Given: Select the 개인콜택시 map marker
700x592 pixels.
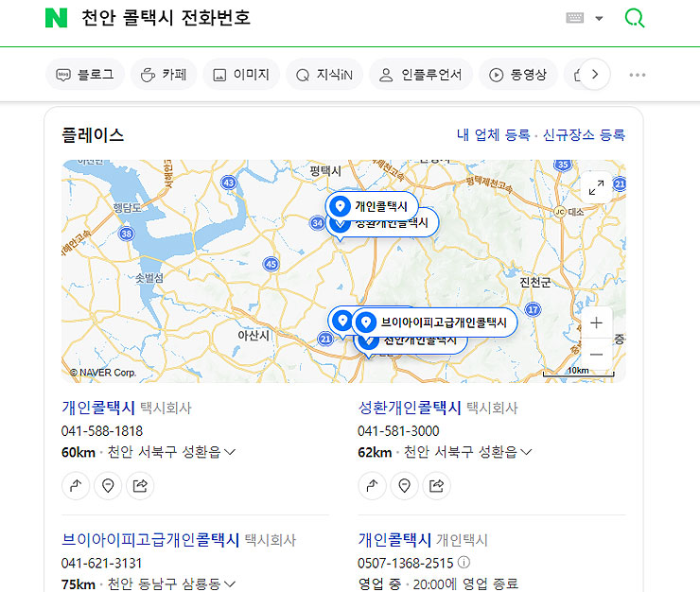Looking at the screenshot, I should click(372, 206).
